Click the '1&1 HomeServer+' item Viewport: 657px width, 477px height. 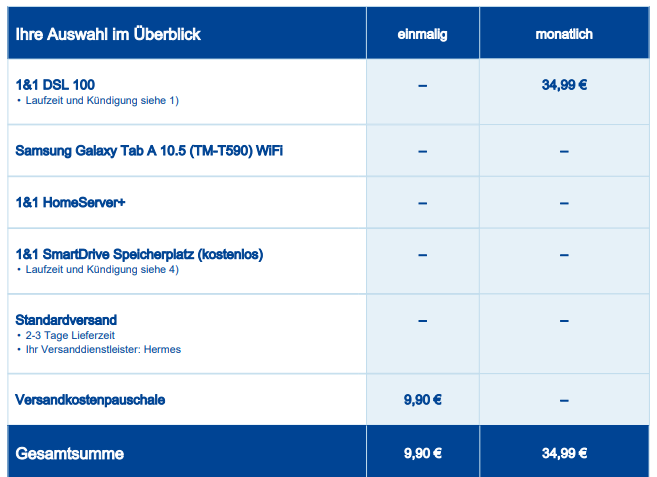tap(70, 202)
